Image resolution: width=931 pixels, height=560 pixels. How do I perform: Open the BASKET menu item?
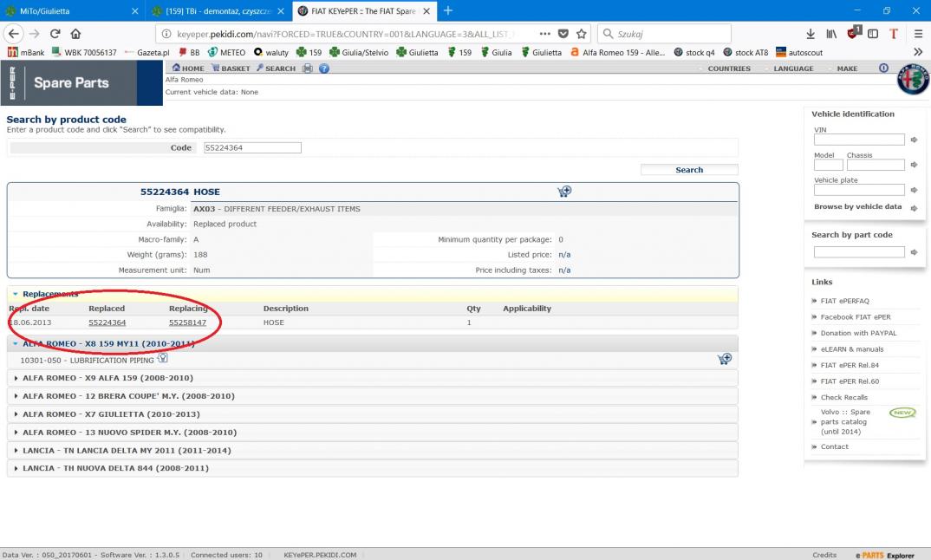231,68
